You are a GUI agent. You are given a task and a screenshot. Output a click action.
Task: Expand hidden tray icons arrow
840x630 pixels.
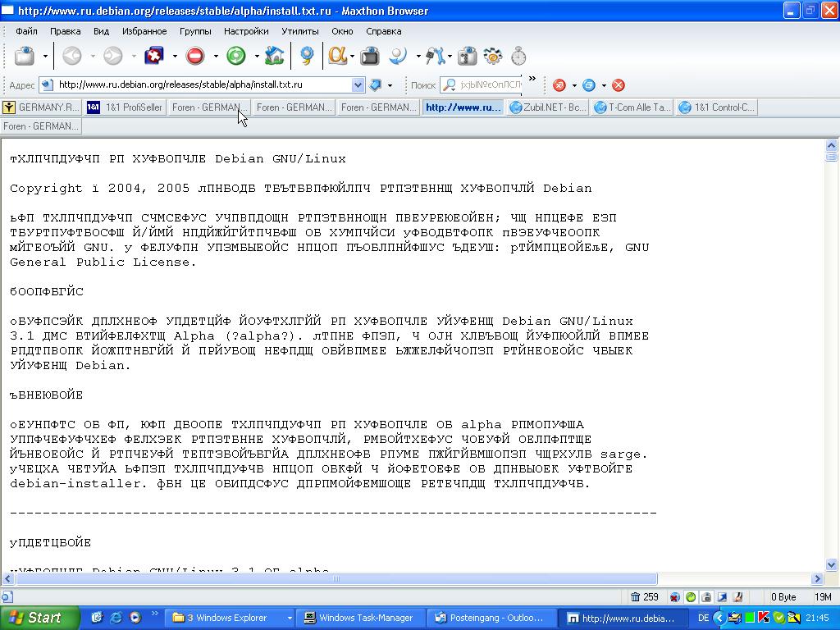click(719, 618)
